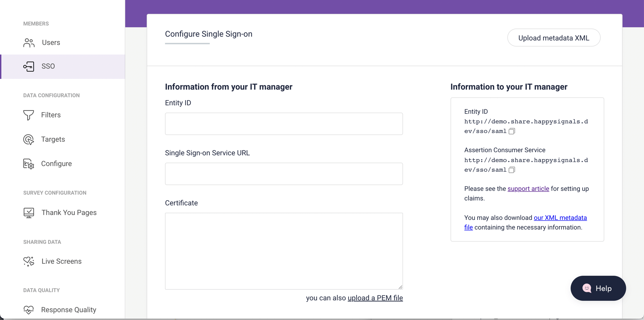
Task: Click upload a PEM file
Action: tap(375, 298)
